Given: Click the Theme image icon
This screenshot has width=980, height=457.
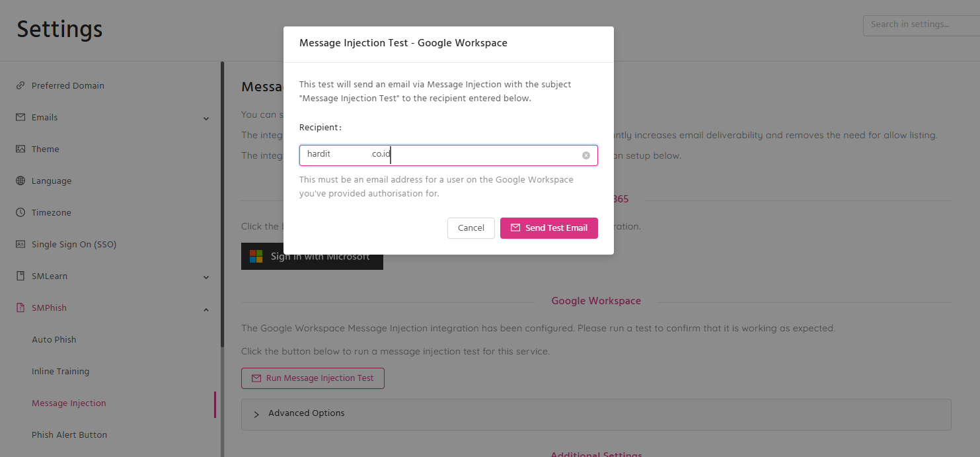Looking at the screenshot, I should coord(20,149).
